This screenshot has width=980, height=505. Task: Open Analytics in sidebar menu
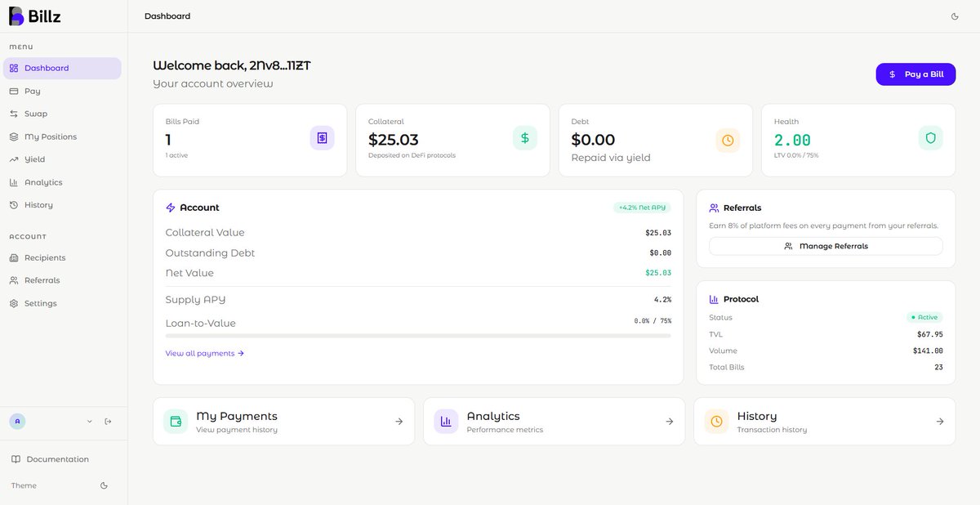62,182
